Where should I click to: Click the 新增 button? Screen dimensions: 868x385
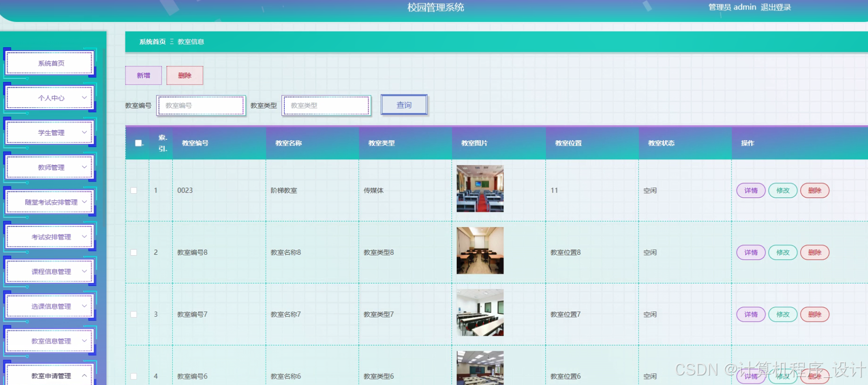pyautogui.click(x=144, y=75)
